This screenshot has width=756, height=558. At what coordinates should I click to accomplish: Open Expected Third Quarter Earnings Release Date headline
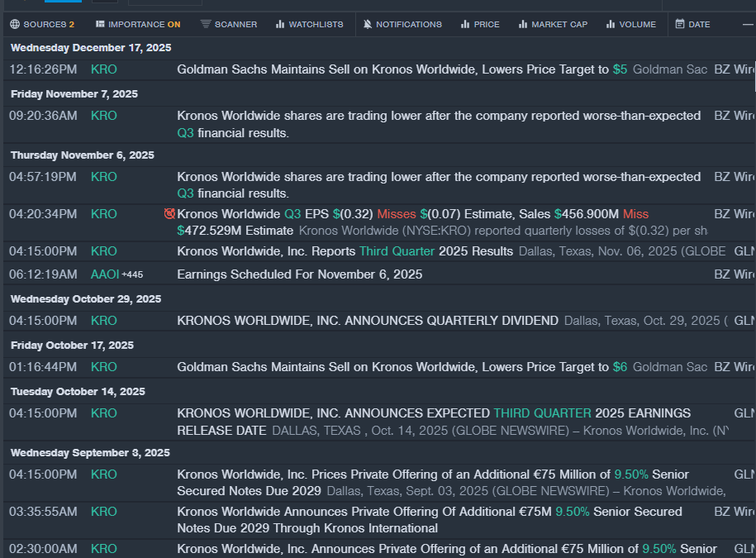click(x=434, y=422)
